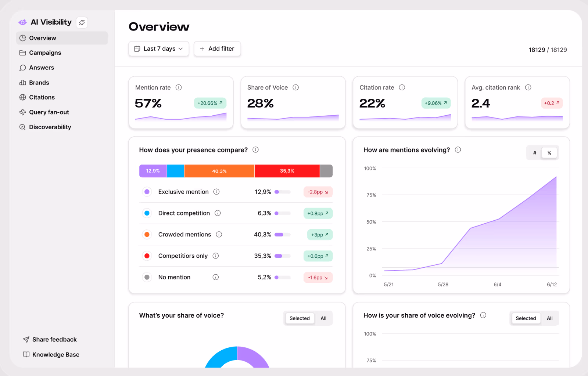Click the -2.8pp Exclusive mention badge
The image size is (588, 376).
coord(318,192)
